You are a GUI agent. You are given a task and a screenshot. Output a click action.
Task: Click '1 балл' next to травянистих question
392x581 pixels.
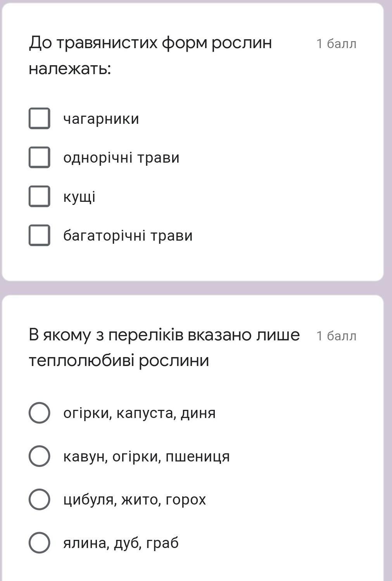[x=336, y=44]
